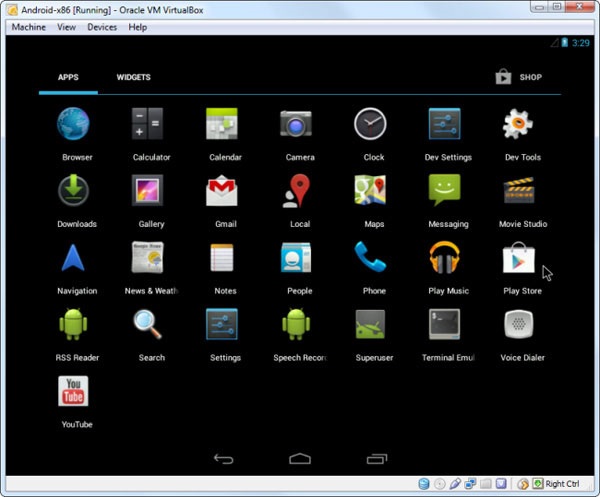This screenshot has height=497, width=600.
Task: Open the Machine menu
Action: [28, 27]
